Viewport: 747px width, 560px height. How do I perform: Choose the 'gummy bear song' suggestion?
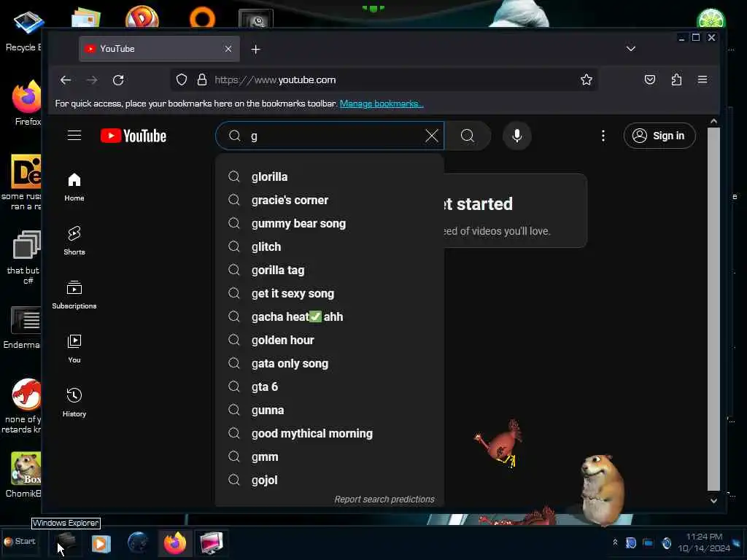(330, 223)
